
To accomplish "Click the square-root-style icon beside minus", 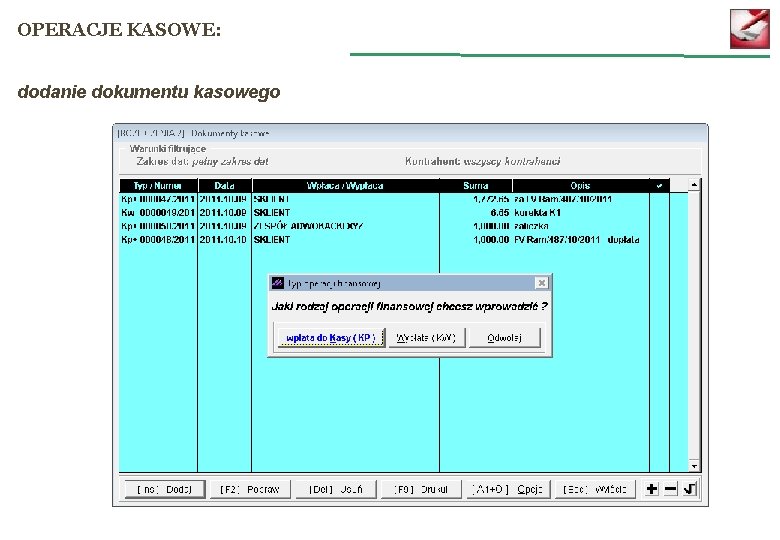I will coord(689,489).
